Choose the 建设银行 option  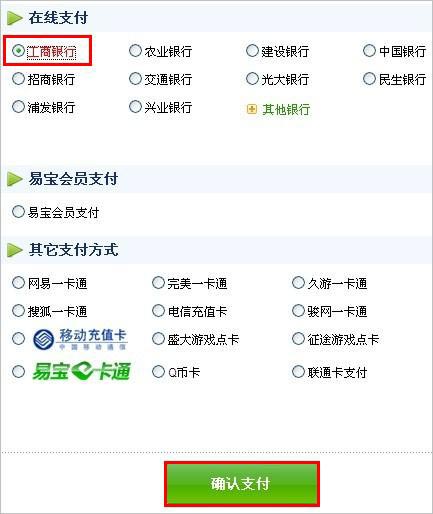click(252, 51)
